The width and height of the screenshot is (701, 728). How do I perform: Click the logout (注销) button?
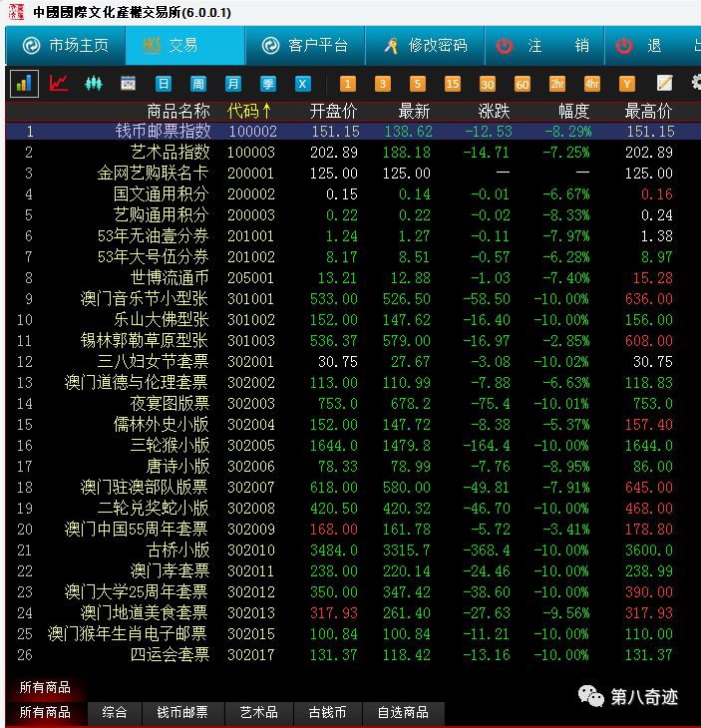(544, 46)
